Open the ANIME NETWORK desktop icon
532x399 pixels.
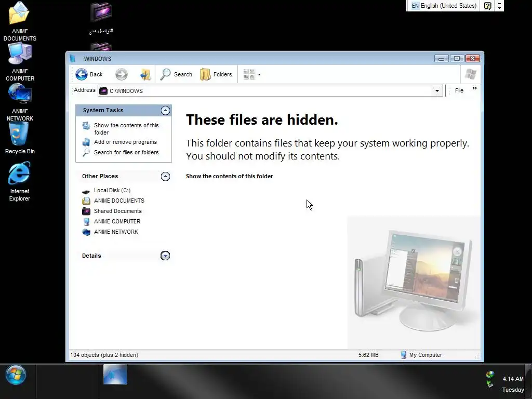click(x=20, y=102)
